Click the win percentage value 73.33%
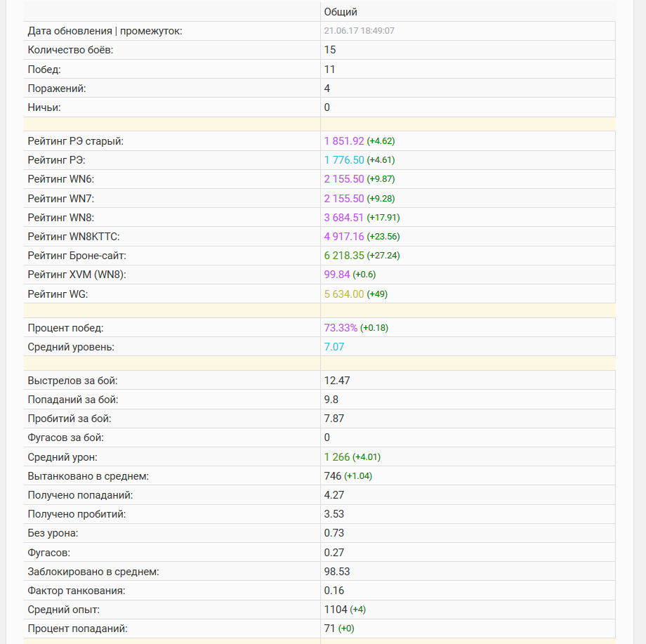The height and width of the screenshot is (644, 646). tap(341, 328)
